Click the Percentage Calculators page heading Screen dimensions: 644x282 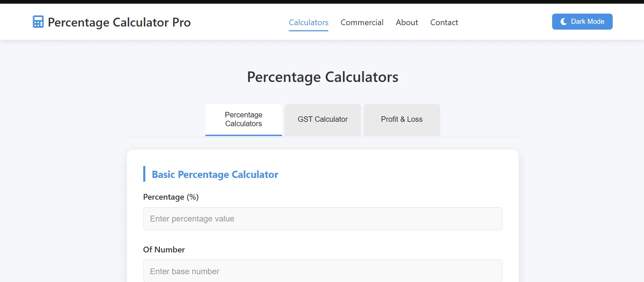[x=323, y=77]
